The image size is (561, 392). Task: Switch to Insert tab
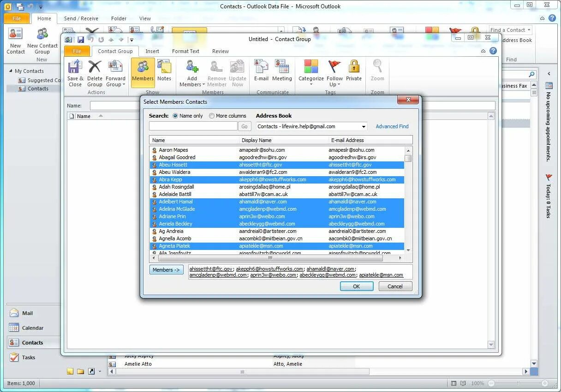(x=152, y=51)
